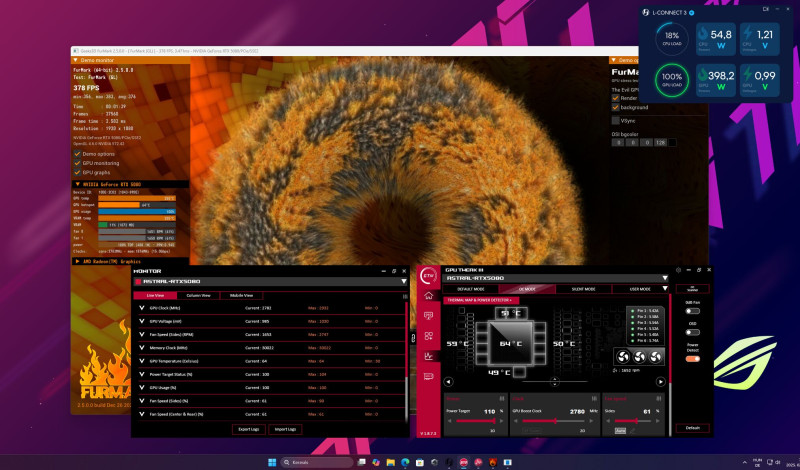Open the Fan Speed panel settings icon
This screenshot has height=470, width=800.
coord(659,399)
